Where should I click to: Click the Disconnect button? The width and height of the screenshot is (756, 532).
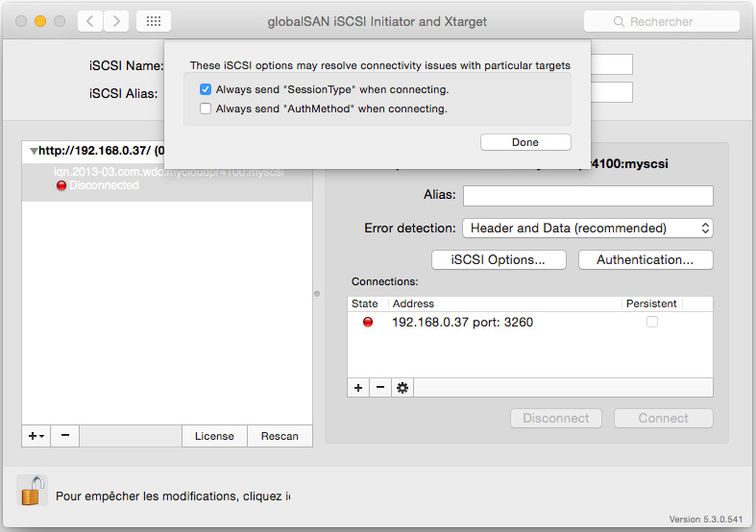click(x=556, y=419)
